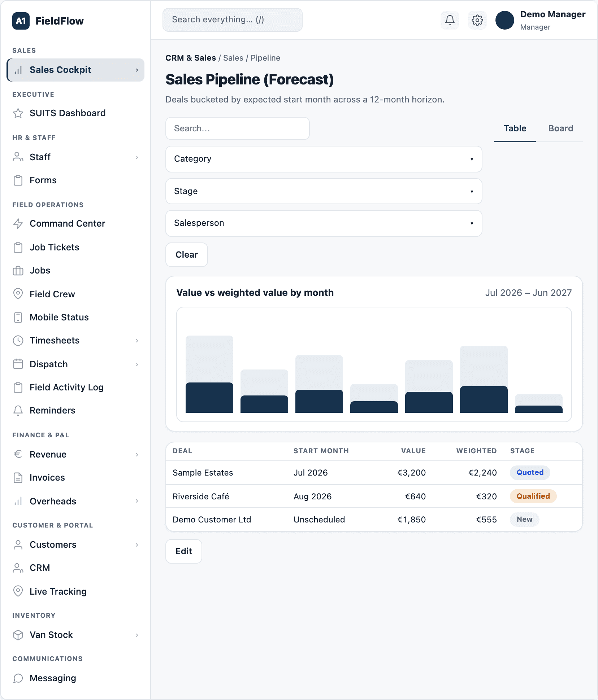Expand the Timesheets submenu chevron

click(x=137, y=341)
